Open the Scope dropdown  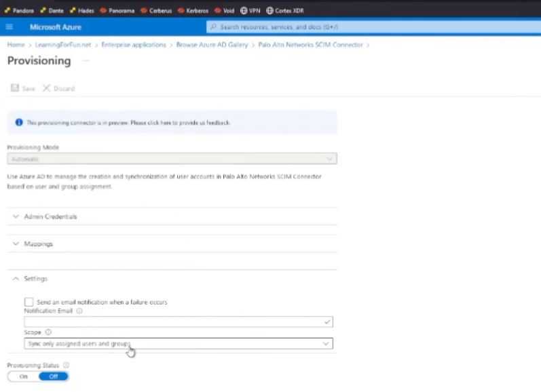pyautogui.click(x=179, y=343)
